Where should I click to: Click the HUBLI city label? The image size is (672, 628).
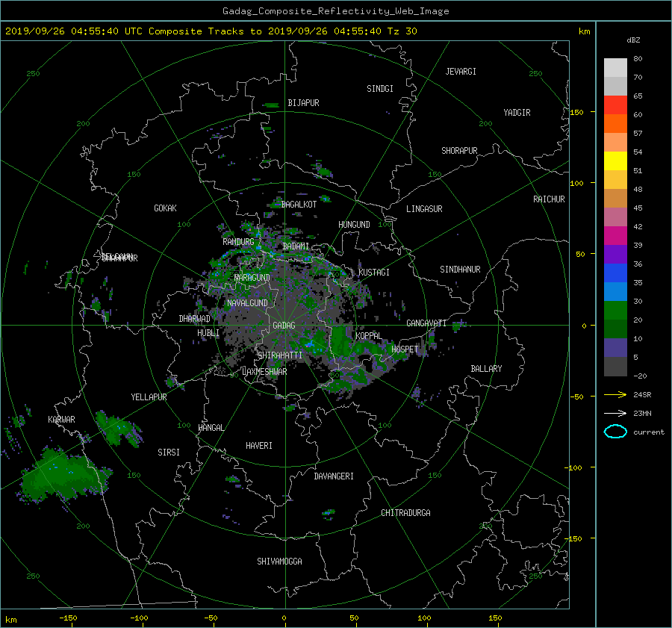[x=208, y=333]
